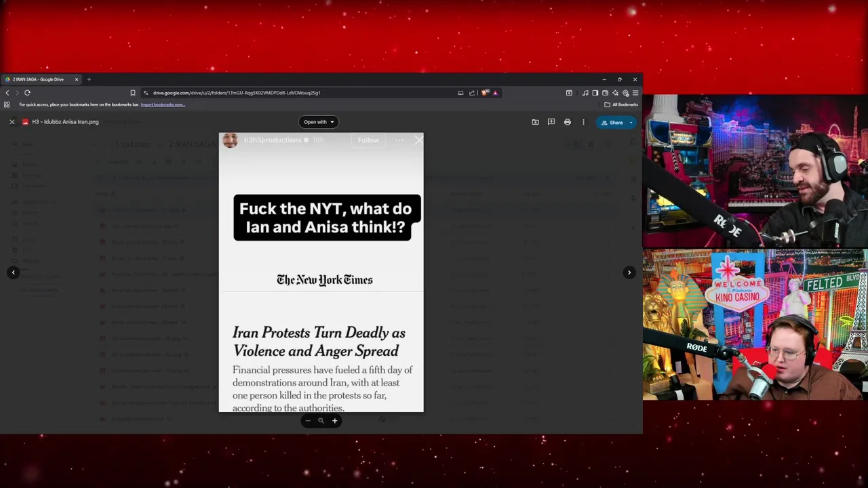Viewport: 868px width, 488px height.
Task: Toggle the browser sidebar panel icon
Action: click(595, 93)
